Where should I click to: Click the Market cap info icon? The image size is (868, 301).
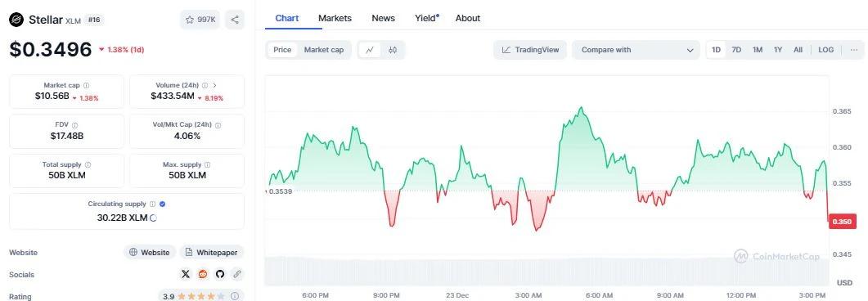point(87,86)
